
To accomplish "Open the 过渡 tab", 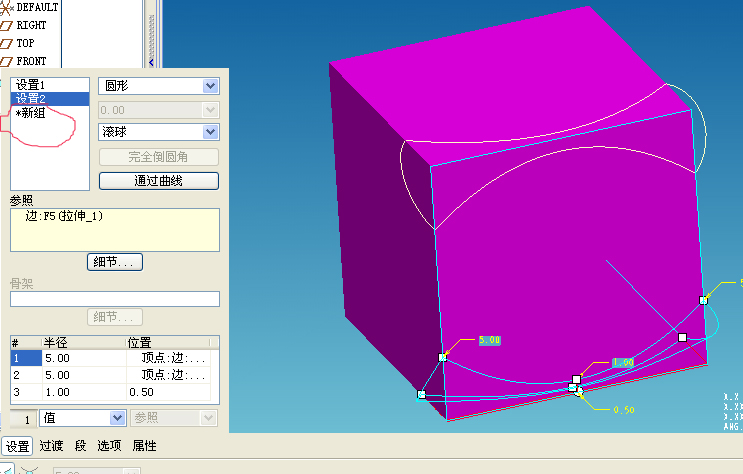I will pos(51,446).
